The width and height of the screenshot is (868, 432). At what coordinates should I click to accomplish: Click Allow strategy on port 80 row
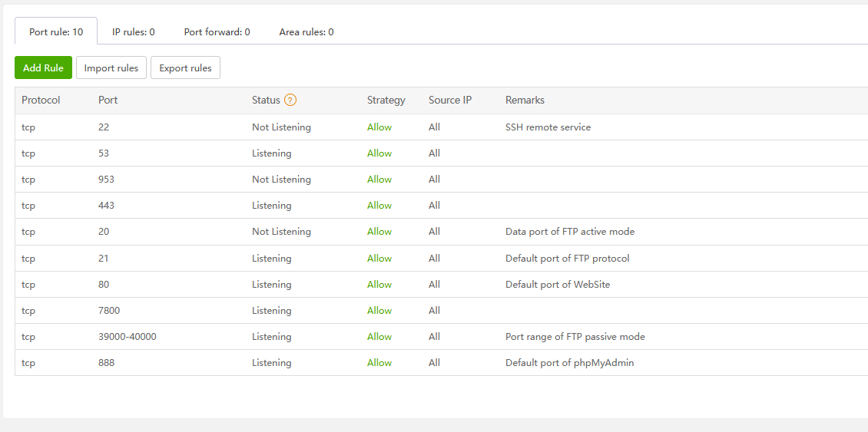click(379, 285)
